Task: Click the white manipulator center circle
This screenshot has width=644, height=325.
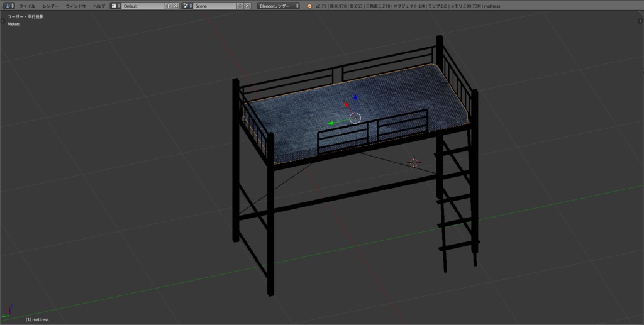Action: [355, 118]
